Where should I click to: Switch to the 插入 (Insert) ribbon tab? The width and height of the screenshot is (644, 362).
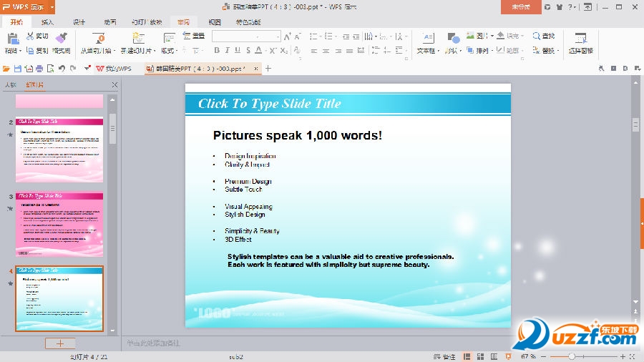pos(47,21)
